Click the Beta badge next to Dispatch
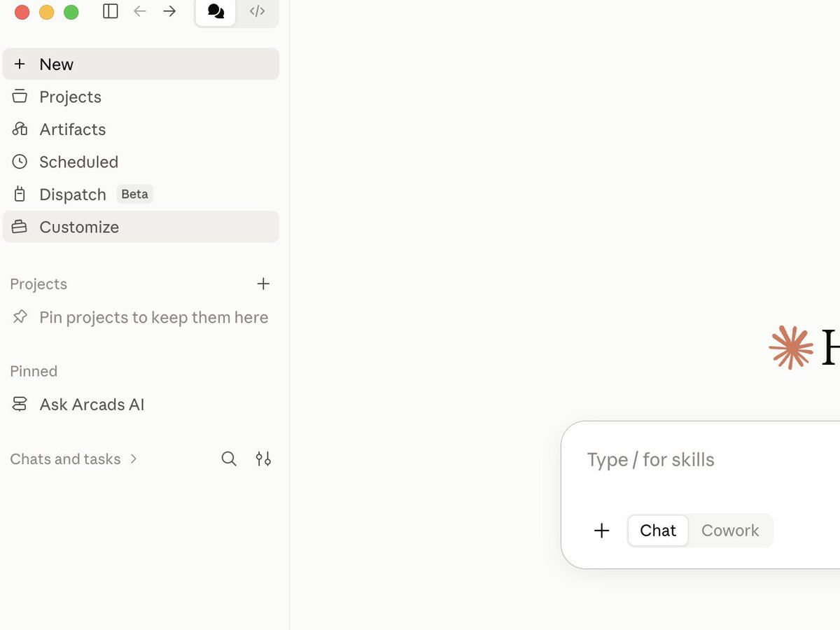 [134, 194]
